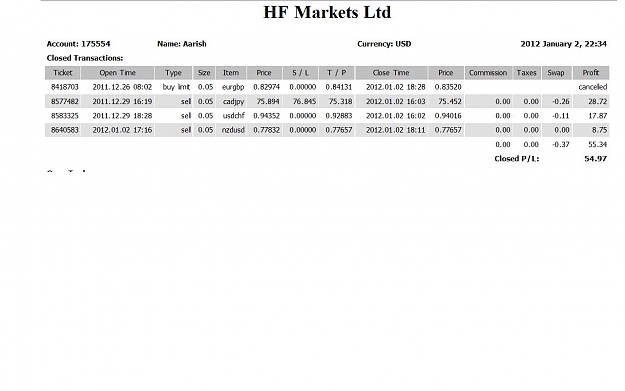
Task: Click the T / P column header
Action: coord(337,73)
